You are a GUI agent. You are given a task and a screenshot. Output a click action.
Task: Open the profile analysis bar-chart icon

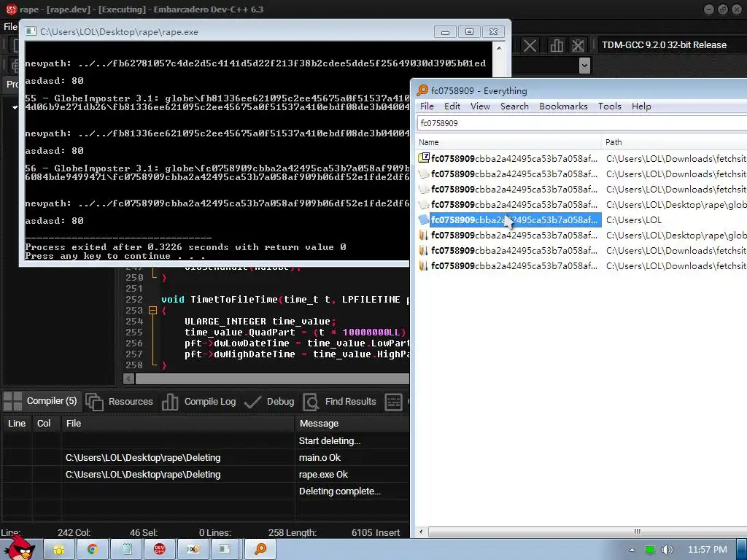click(556, 46)
